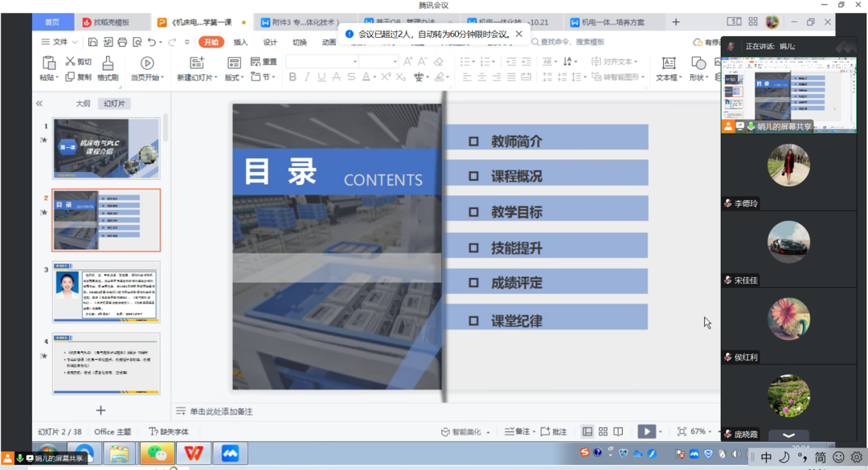Screen dimensions: 868x470
Task: Click the Format Painter (格式刷) icon
Action: coord(108,63)
